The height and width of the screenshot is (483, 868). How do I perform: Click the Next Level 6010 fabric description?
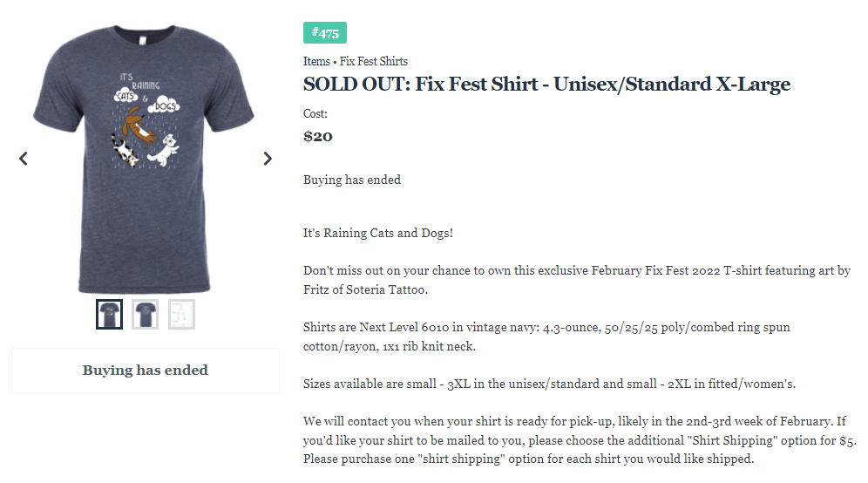point(546,337)
